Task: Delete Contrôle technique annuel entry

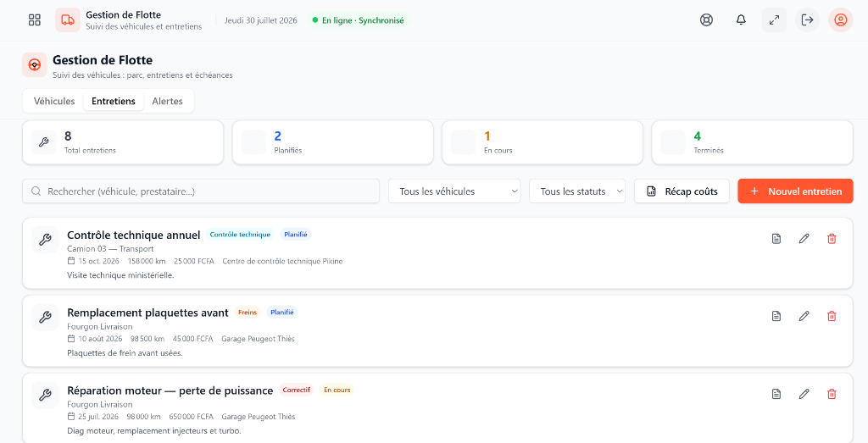Action: [x=832, y=238]
